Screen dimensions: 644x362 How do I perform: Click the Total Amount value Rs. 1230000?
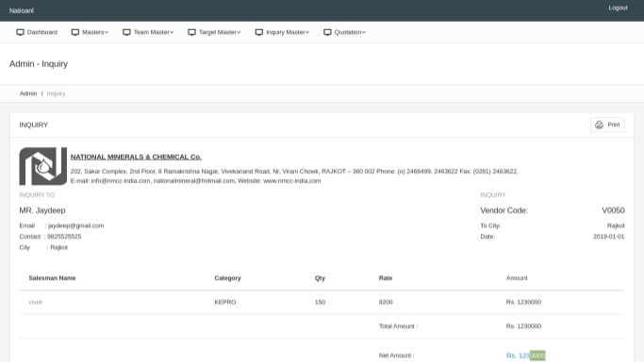pyautogui.click(x=523, y=326)
